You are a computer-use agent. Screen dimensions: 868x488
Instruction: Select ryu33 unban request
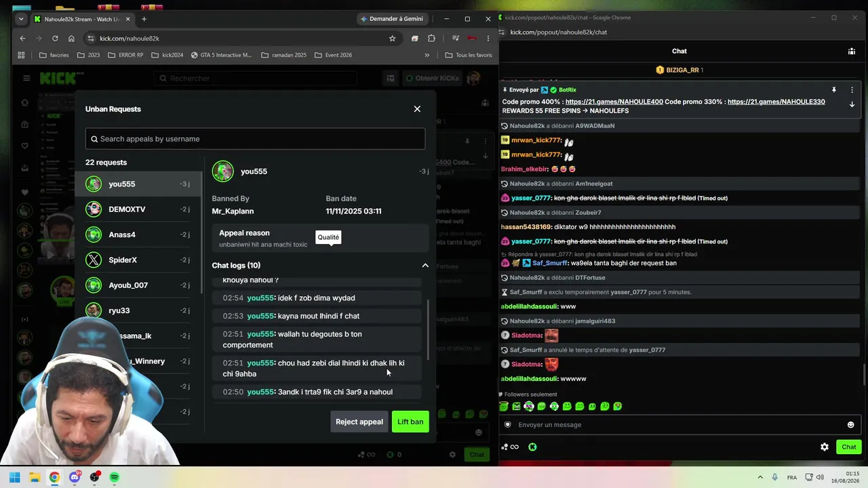tap(139, 310)
